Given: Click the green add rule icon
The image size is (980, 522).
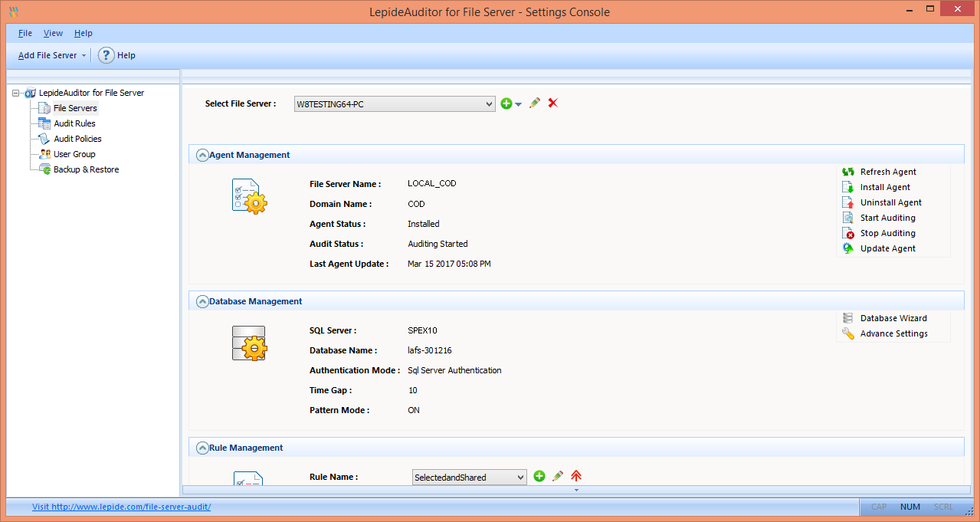Looking at the screenshot, I should pyautogui.click(x=539, y=476).
